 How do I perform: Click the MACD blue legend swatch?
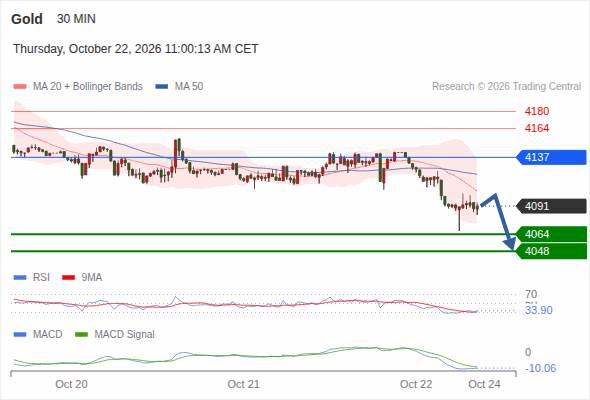pos(20,335)
